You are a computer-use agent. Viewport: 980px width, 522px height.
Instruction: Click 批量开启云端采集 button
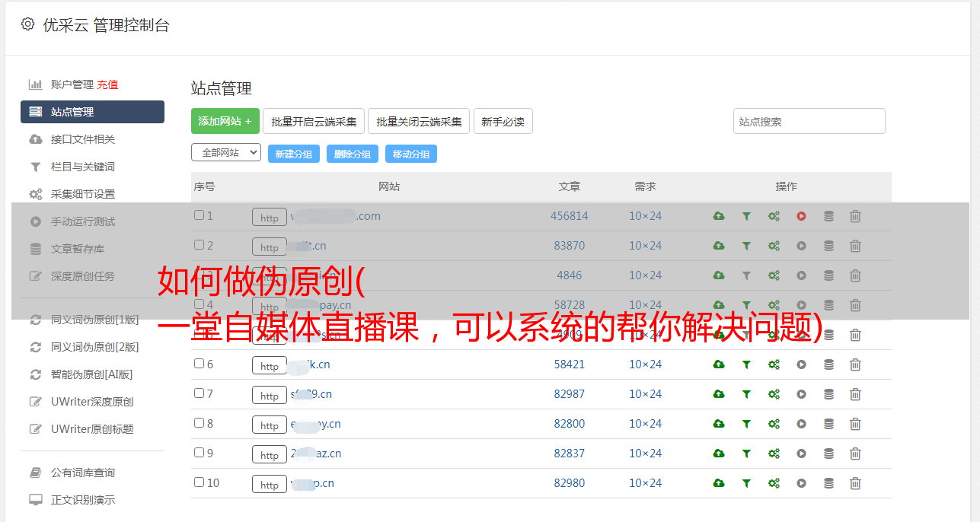(314, 121)
